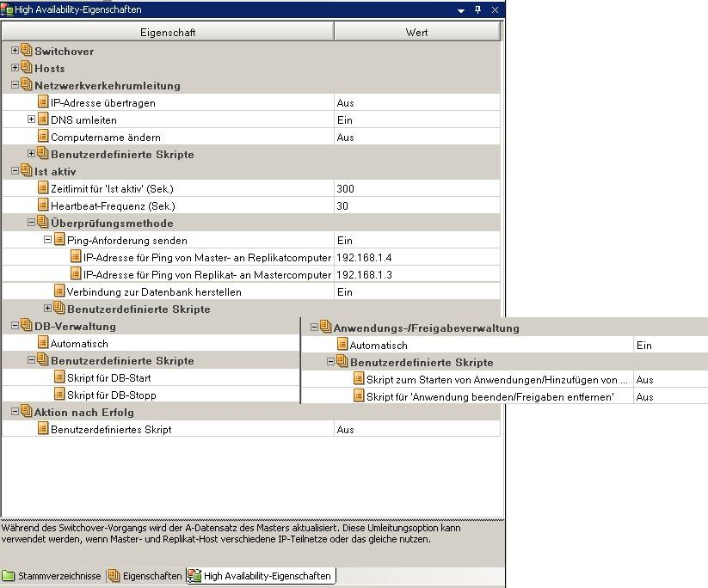Expand Benutzerdefinierte Skripte under Netzwerkverkehrumleitung
The image size is (708, 588).
[x=31, y=153]
